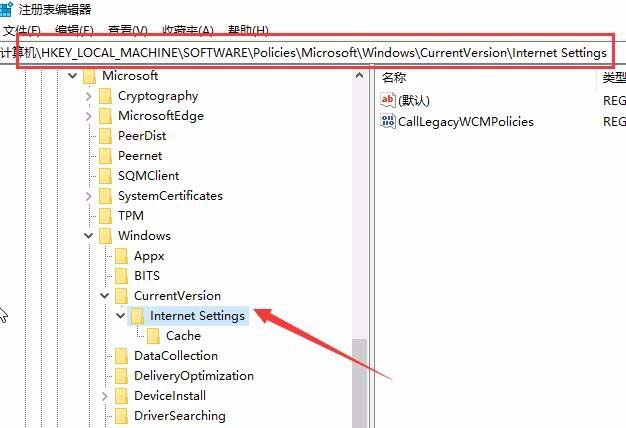The image size is (626, 428).
Task: Collapse the Windows tree node
Action: click(x=88, y=235)
